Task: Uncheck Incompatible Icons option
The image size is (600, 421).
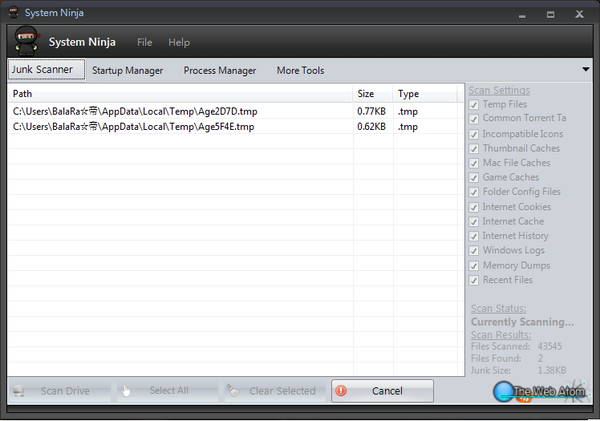Action: [474, 134]
